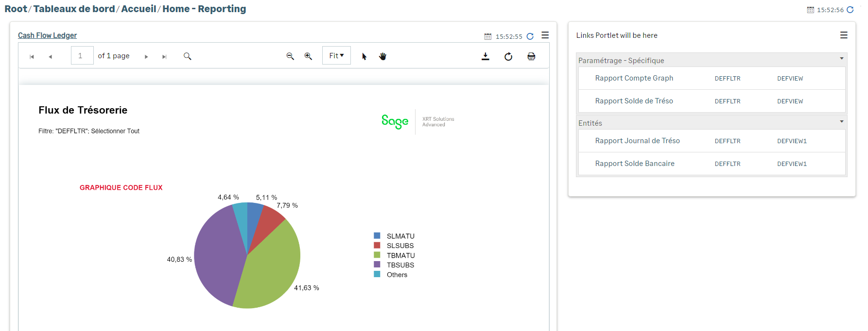Screen dimensions: 868x331
Task: Download the report with export icon
Action: pyautogui.click(x=485, y=56)
